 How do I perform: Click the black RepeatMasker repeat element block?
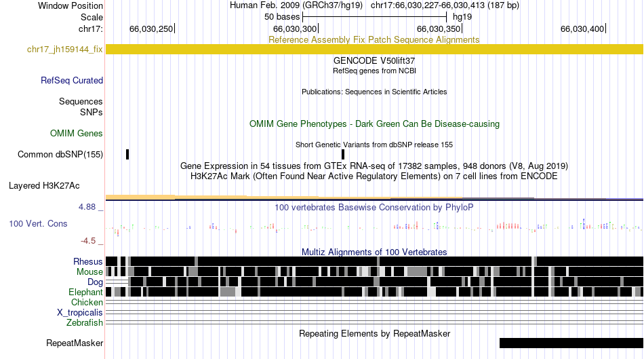coord(571,343)
